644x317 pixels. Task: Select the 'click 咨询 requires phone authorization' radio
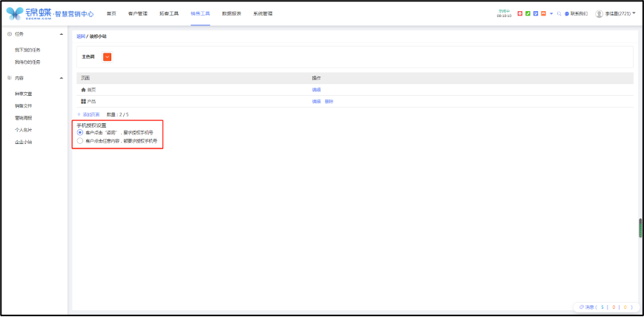tap(80, 132)
